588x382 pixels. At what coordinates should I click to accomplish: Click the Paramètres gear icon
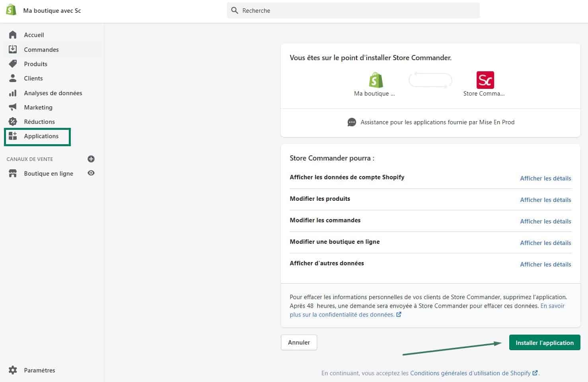tap(13, 370)
